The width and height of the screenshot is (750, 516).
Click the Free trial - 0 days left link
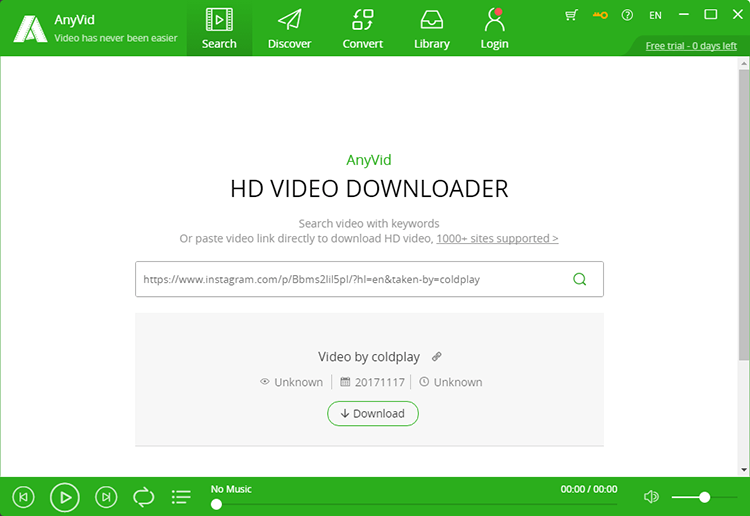691,46
